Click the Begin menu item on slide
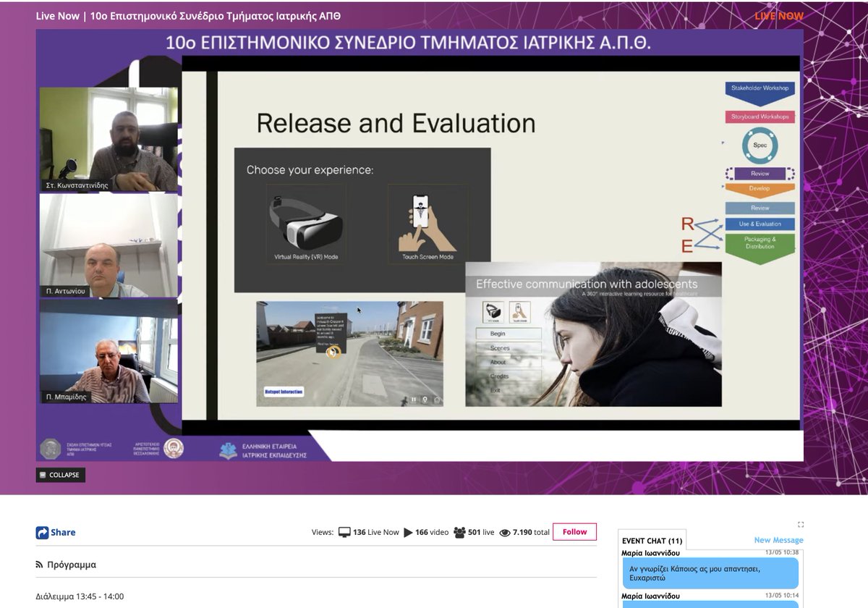868x608 pixels. coord(509,334)
